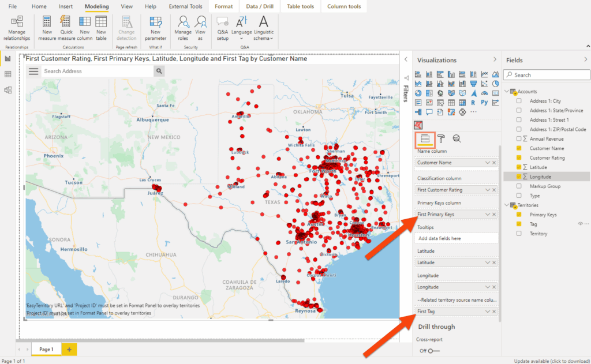Open the Format paint roller pane
The width and height of the screenshot is (591, 364).
(442, 140)
